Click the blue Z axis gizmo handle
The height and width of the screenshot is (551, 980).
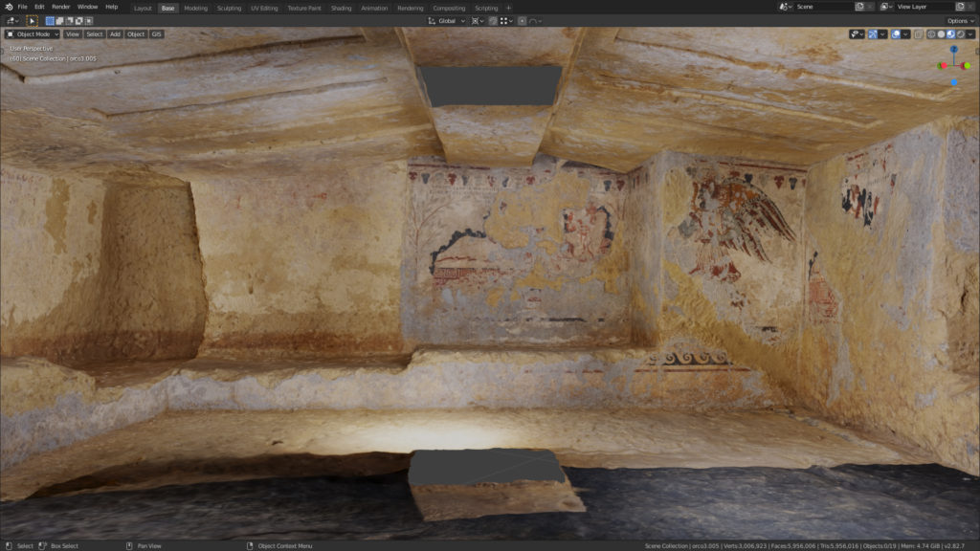954,49
